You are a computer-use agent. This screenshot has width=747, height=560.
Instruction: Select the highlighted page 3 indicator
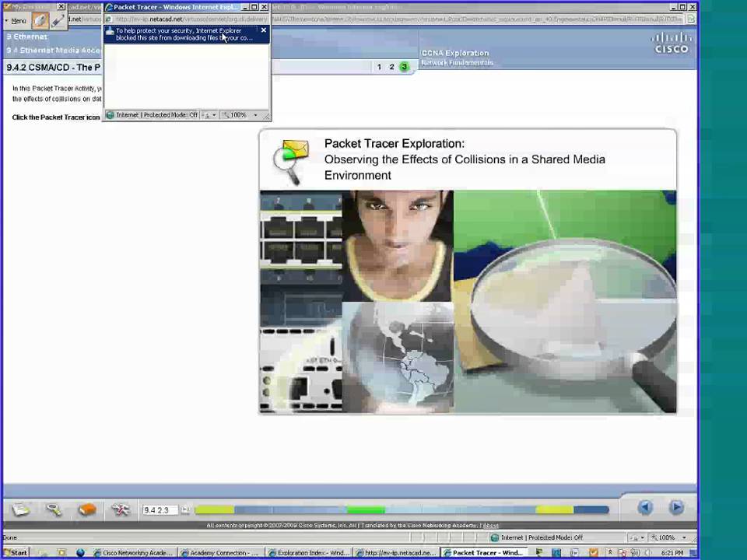click(404, 67)
